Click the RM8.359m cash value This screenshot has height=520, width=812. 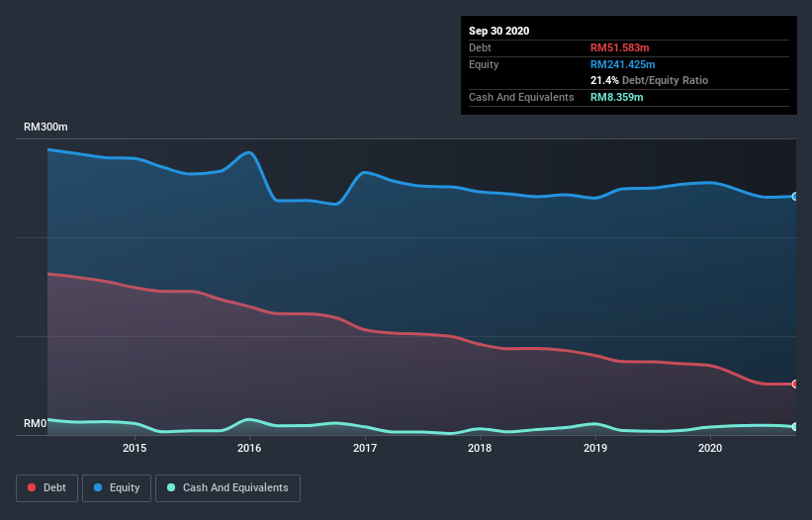[617, 97]
